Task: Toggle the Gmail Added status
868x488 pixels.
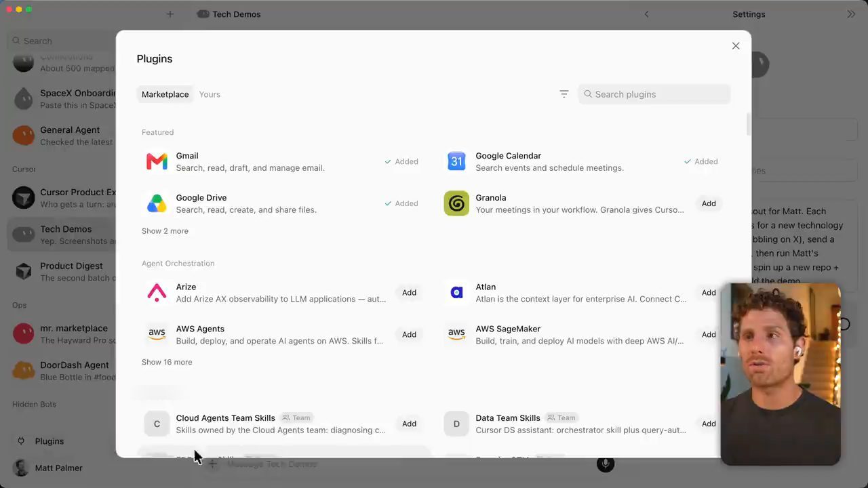Action: (x=401, y=161)
